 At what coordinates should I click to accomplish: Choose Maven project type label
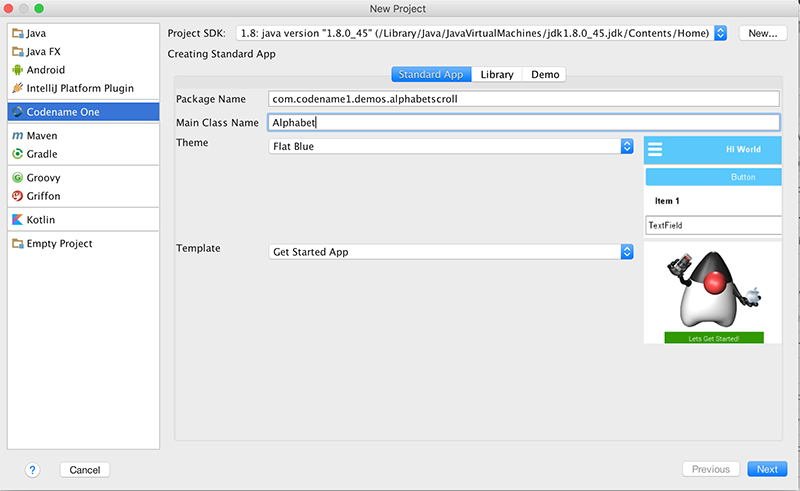coord(42,136)
